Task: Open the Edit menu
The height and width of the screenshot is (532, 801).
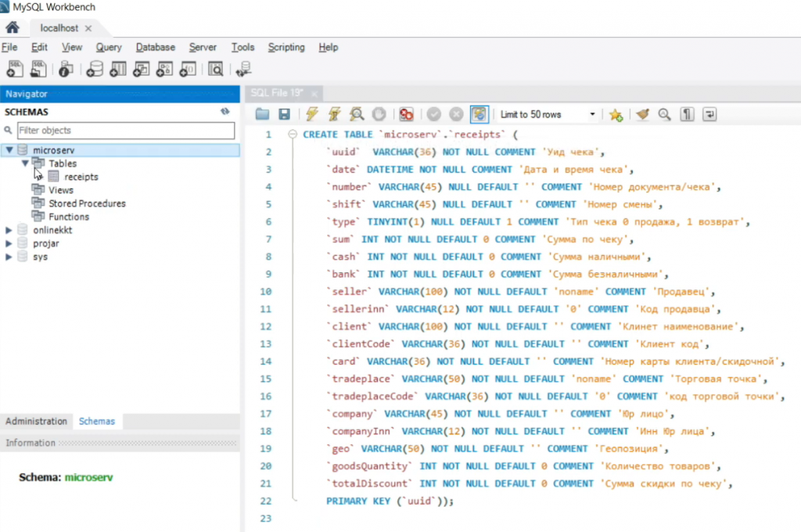Action: point(39,47)
